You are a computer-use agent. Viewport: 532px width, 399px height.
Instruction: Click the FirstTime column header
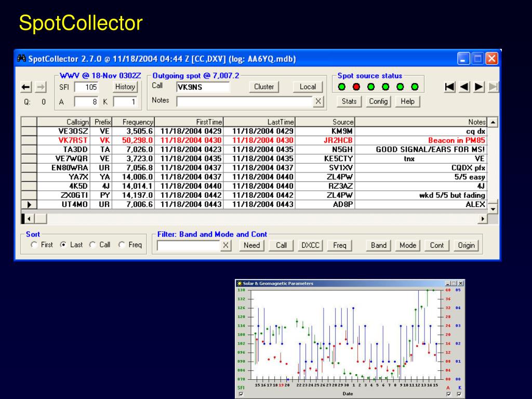189,122
